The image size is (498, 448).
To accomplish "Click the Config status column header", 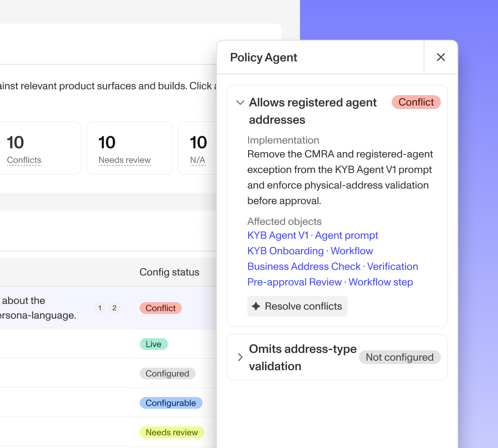I will (169, 272).
